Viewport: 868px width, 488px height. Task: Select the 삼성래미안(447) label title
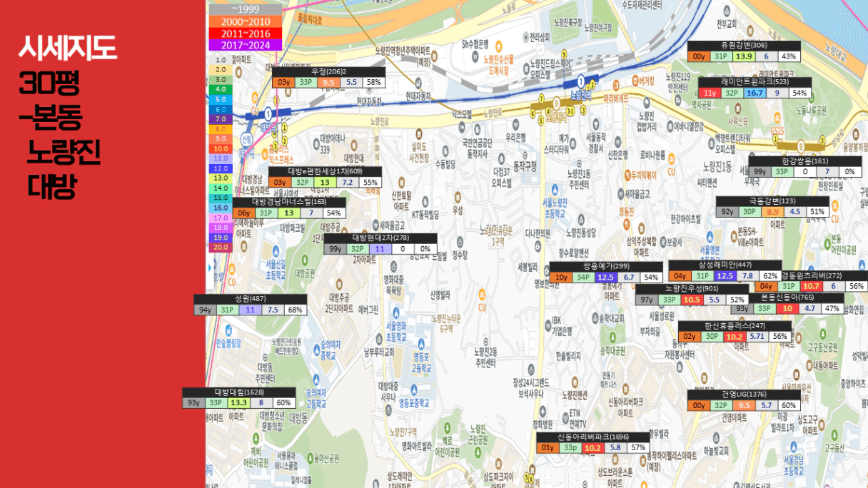725,265
